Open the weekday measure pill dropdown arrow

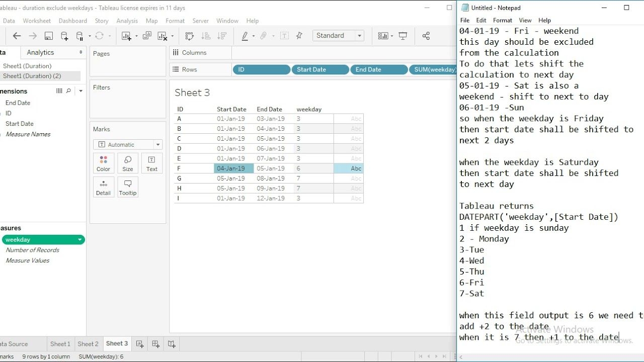pos(79,240)
